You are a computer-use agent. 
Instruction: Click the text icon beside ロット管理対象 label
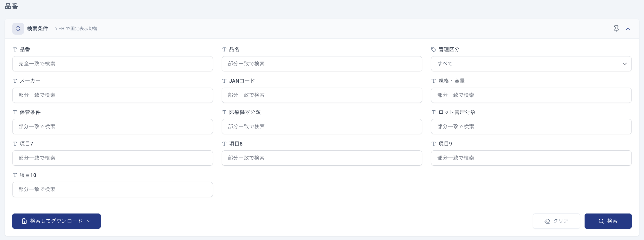[434, 112]
